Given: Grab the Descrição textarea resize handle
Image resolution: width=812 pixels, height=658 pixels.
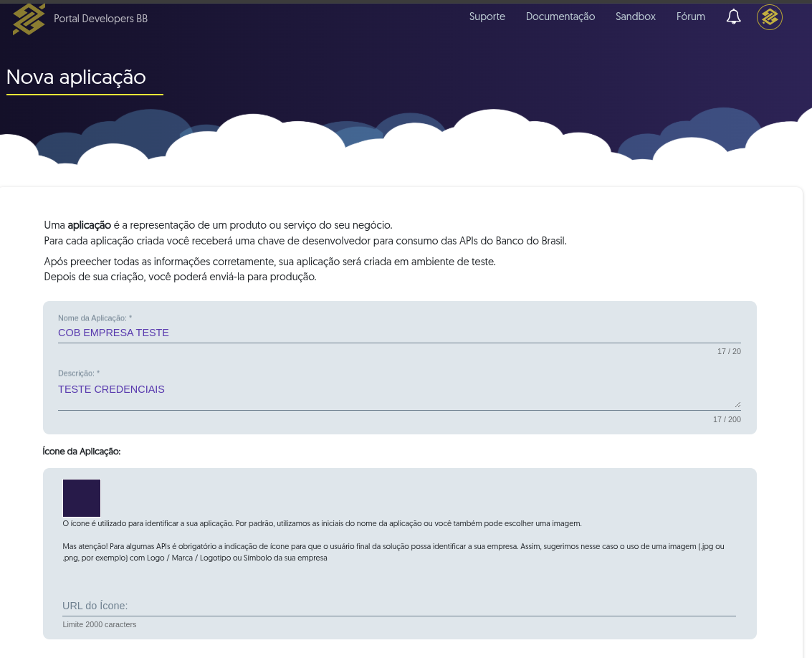Looking at the screenshot, I should point(737,404).
